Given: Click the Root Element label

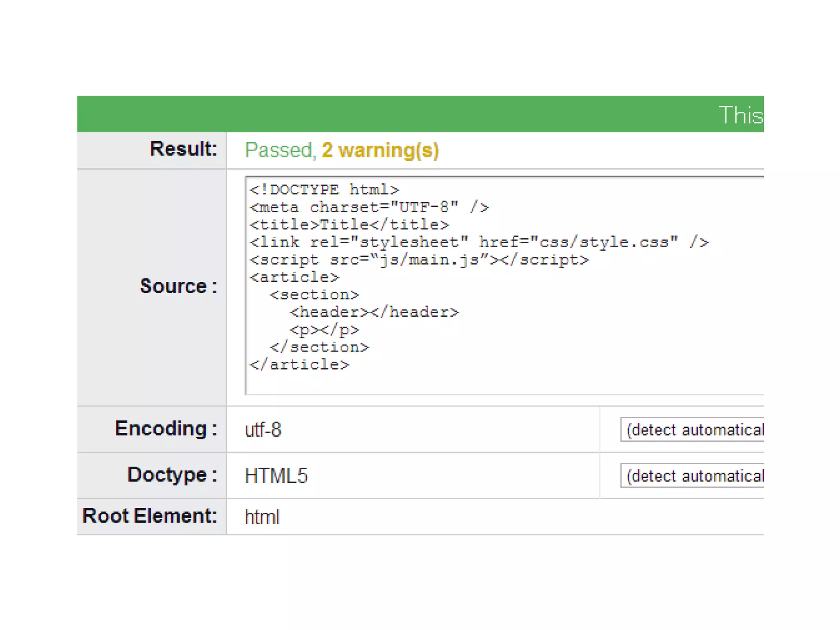Looking at the screenshot, I should (150, 516).
